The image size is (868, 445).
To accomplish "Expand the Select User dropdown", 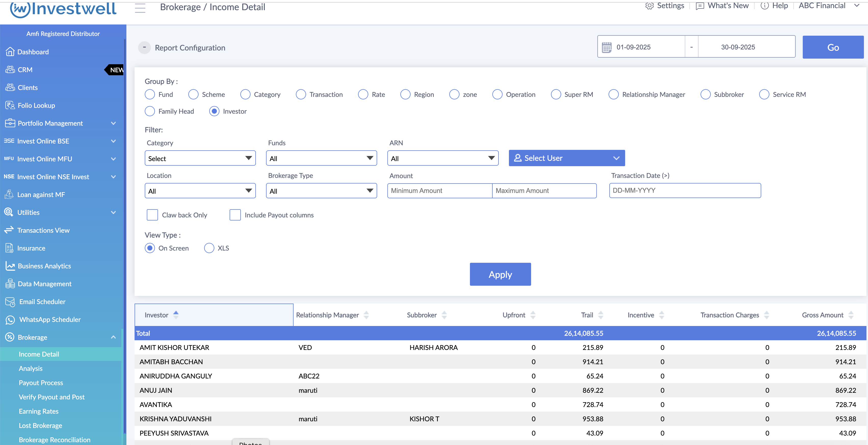I will [567, 158].
